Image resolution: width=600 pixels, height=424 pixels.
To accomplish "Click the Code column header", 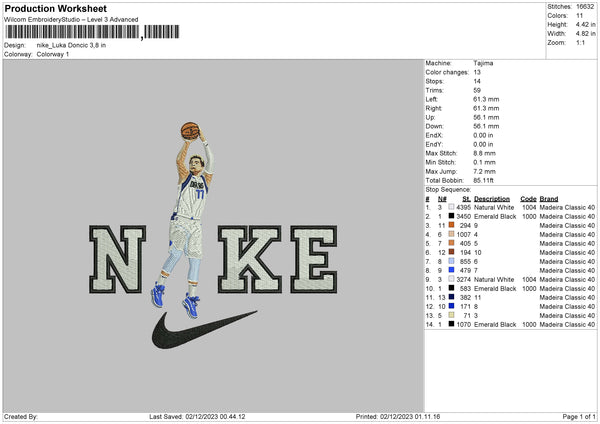I will pyautogui.click(x=528, y=199).
